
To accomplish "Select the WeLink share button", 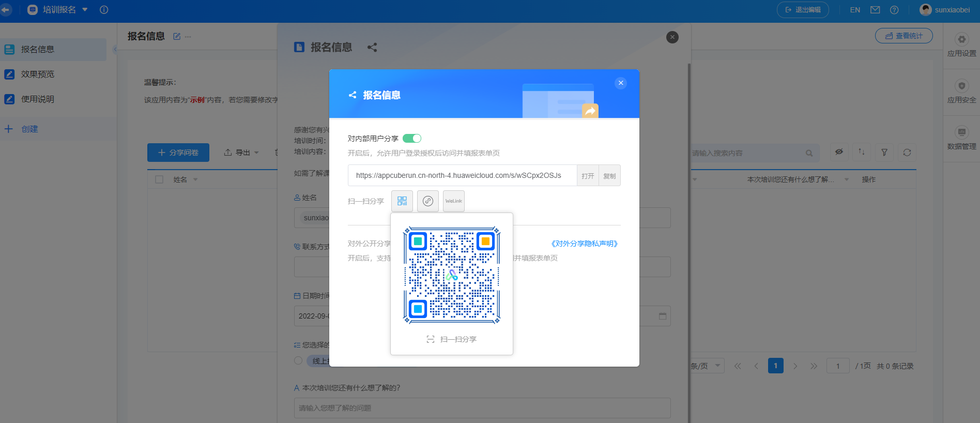I will pos(454,201).
